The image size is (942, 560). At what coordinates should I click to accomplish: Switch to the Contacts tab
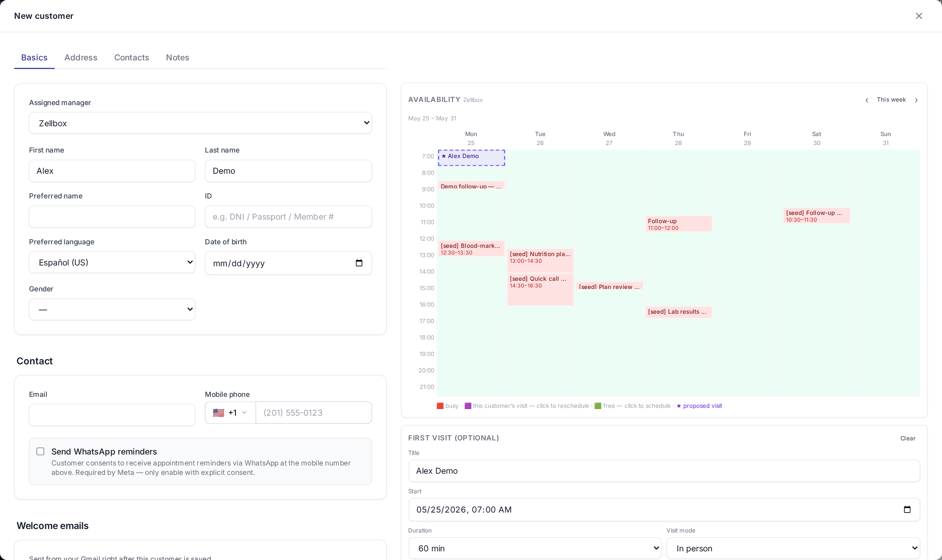pyautogui.click(x=131, y=58)
